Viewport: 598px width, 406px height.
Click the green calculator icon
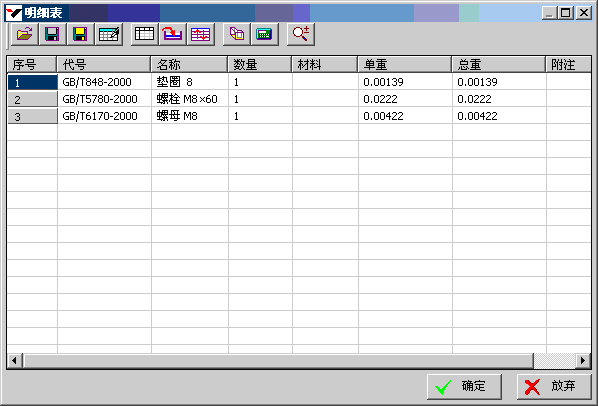(x=265, y=34)
